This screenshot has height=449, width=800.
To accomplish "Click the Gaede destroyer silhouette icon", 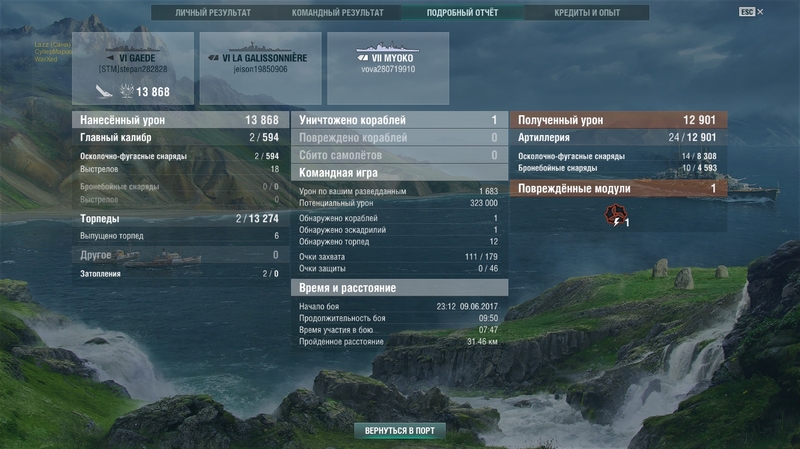I will [x=133, y=47].
